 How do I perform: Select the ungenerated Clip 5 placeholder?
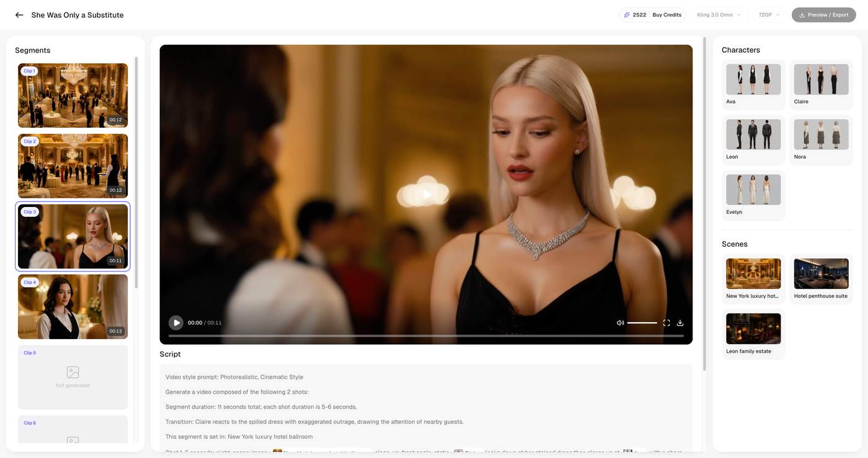point(73,377)
